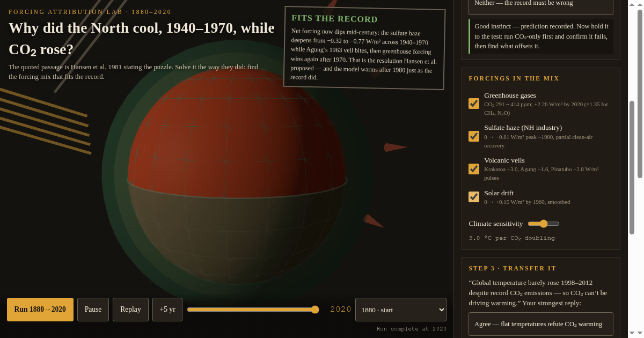
Task: Adjust the Climate sensitivity slider
Action: 544,224
